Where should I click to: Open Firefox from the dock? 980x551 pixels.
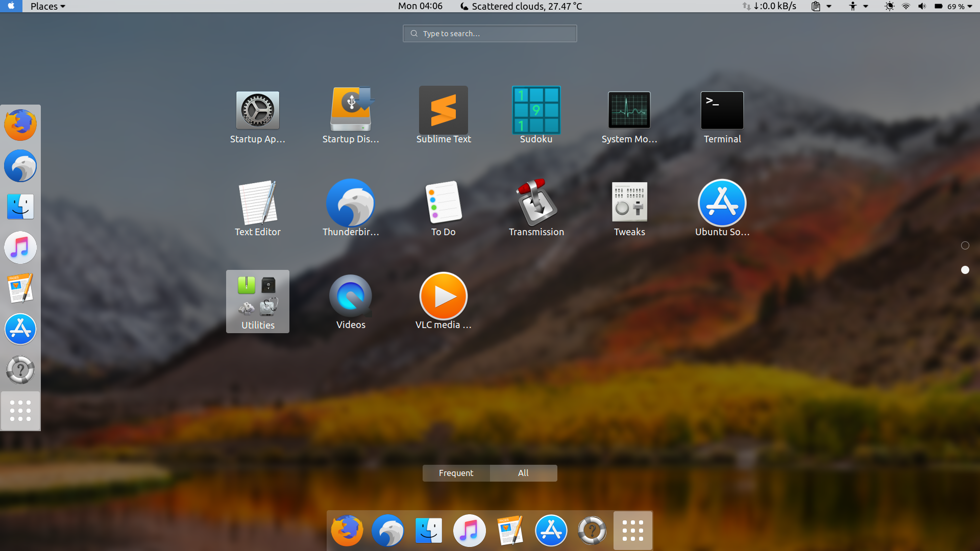click(x=347, y=530)
